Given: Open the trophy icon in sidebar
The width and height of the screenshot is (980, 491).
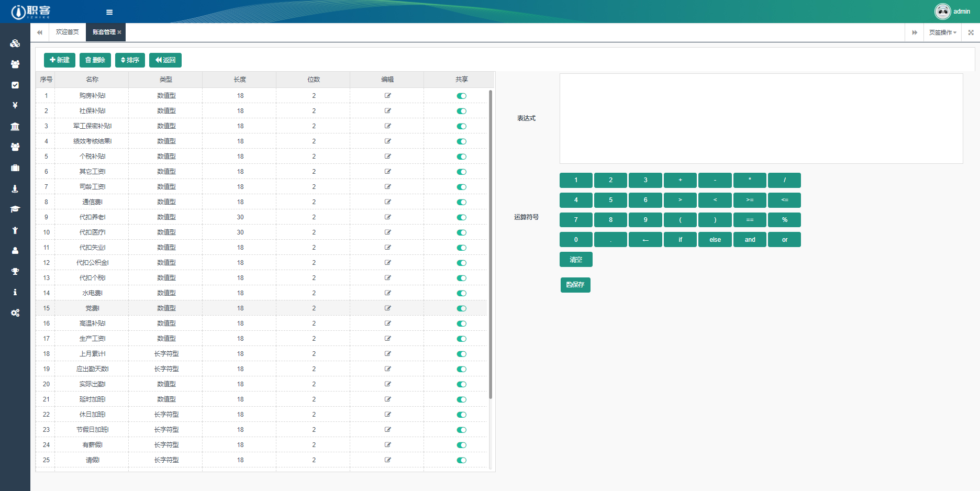Looking at the screenshot, I should [x=15, y=271].
